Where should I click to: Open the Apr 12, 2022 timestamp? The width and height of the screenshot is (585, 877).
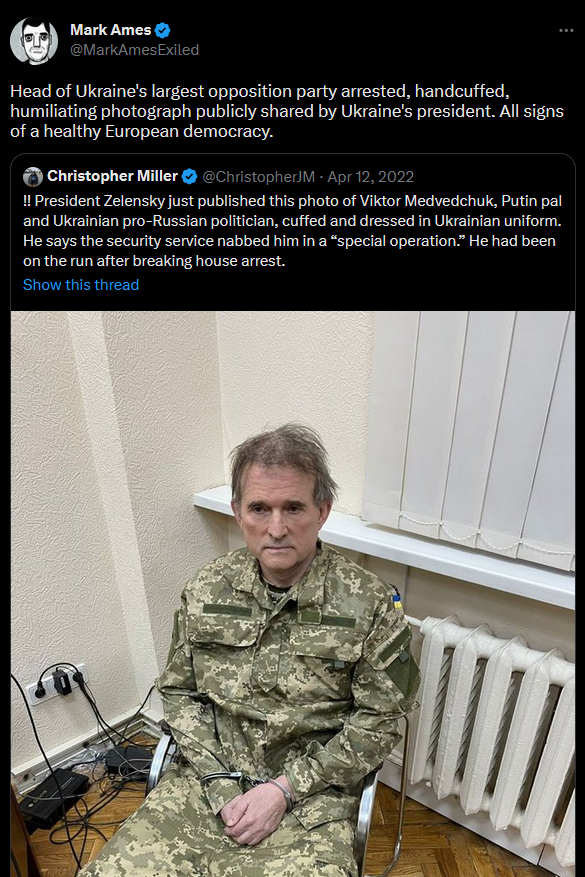click(x=370, y=177)
